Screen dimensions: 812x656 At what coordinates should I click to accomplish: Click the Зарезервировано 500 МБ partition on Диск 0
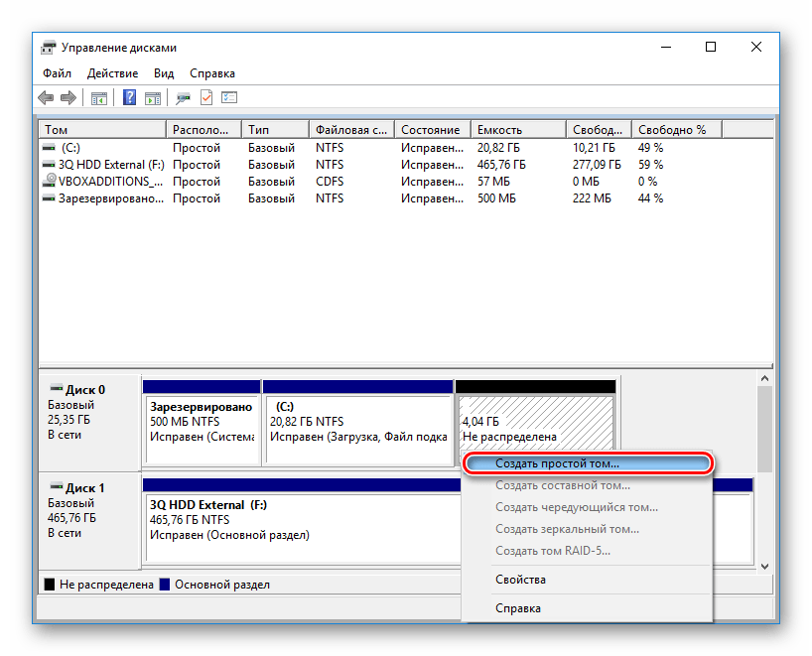202,422
